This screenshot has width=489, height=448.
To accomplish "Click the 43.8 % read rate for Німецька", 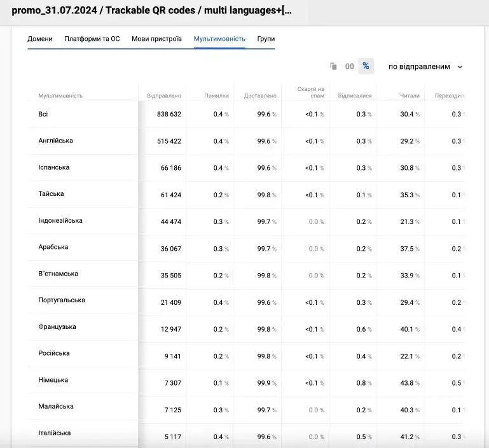I will pos(410,383).
